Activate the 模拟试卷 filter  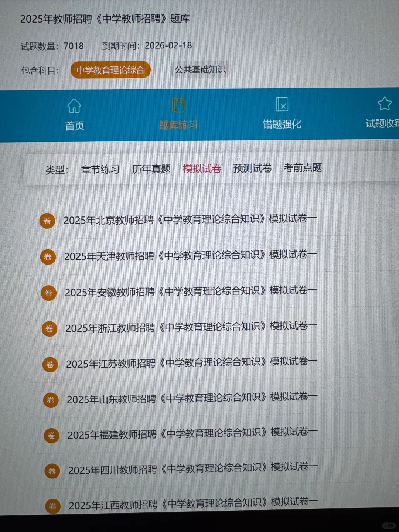202,168
